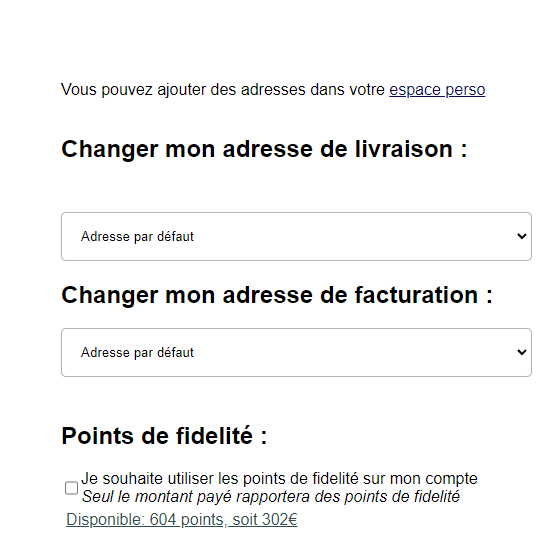The width and height of the screenshot is (542, 551).
Task: Click the heading Changer mon adresse de facturation
Action: pyautogui.click(x=277, y=295)
